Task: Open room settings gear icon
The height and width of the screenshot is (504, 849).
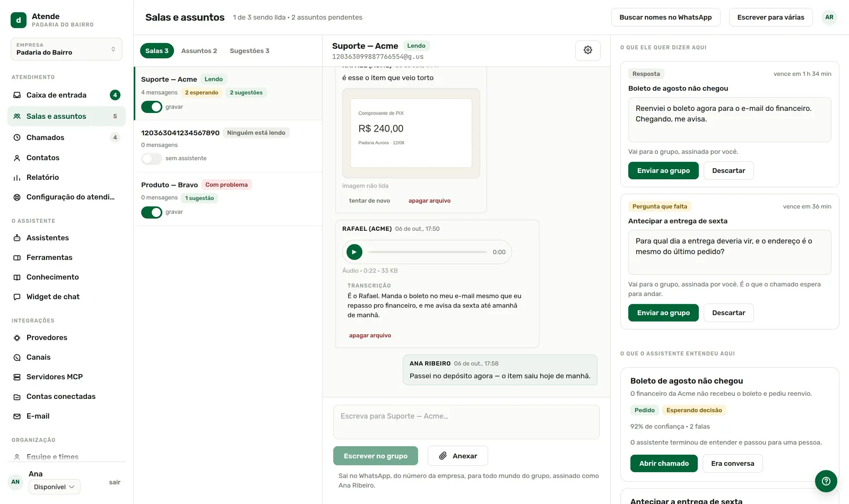Action: click(x=588, y=50)
